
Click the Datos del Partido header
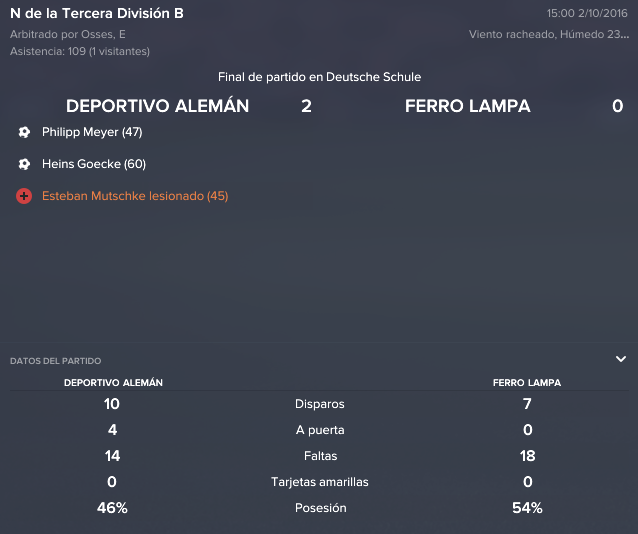pos(55,361)
